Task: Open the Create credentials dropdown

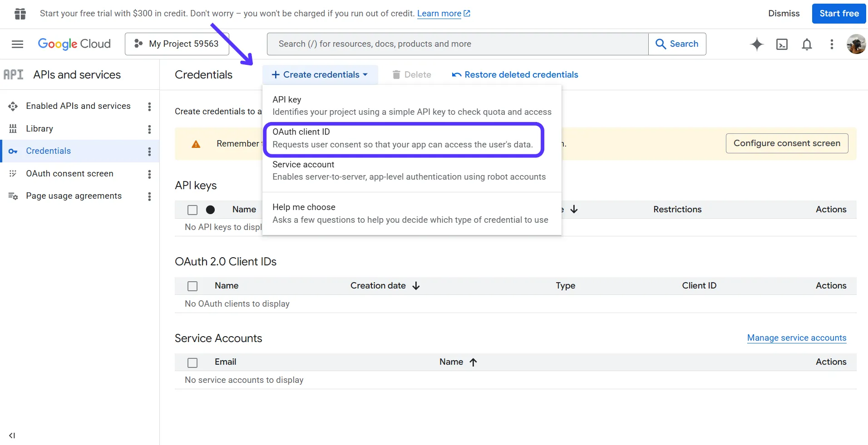Action: pos(320,75)
